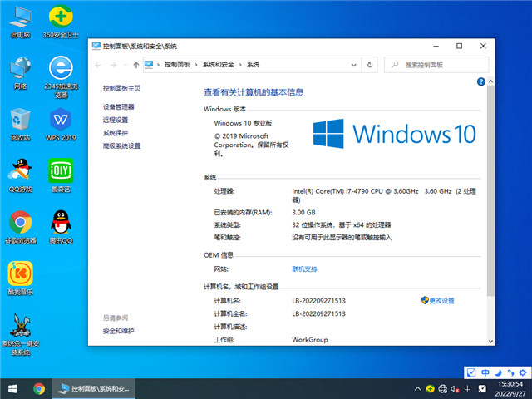Launch WPS 2019 desktop shortcut
This screenshot has height=399, width=532.
click(61, 124)
